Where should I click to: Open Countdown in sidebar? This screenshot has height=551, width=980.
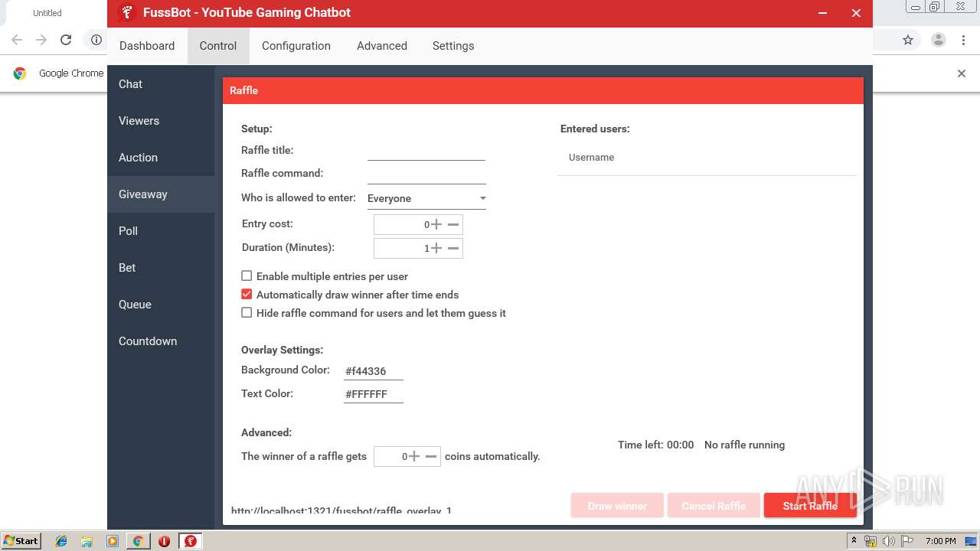pyautogui.click(x=161, y=341)
